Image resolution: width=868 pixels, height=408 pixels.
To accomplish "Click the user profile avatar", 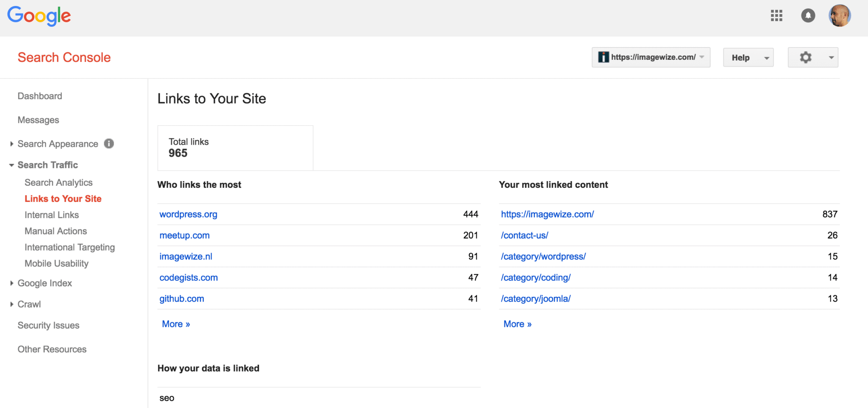I will pos(840,16).
